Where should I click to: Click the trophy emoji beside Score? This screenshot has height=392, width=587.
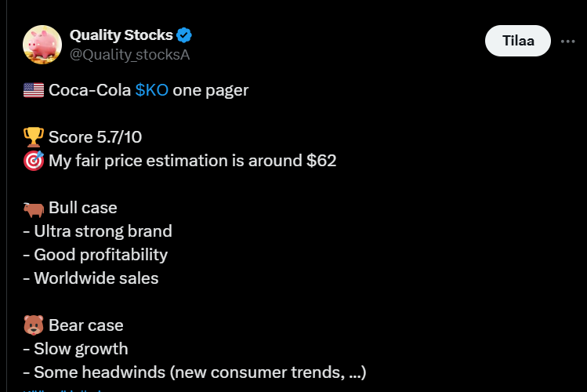click(34, 137)
